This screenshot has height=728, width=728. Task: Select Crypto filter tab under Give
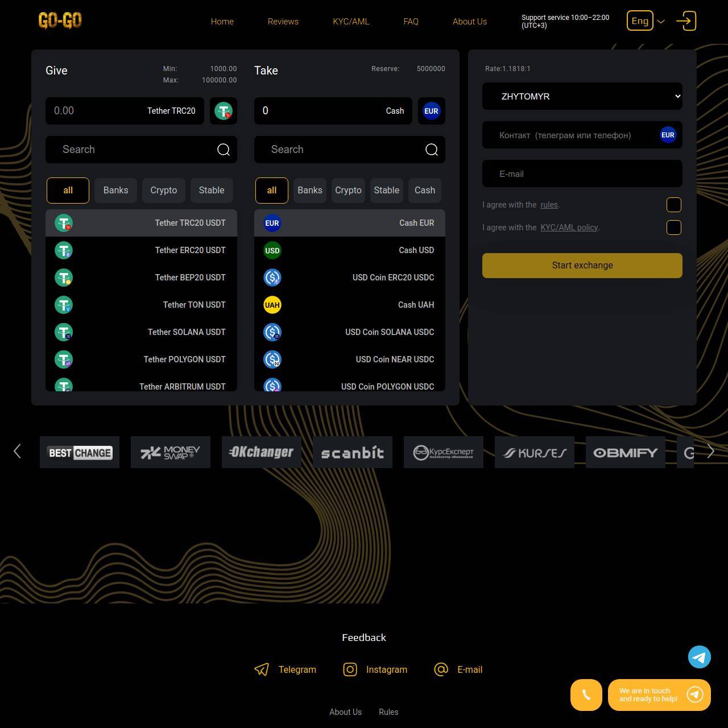pyautogui.click(x=163, y=191)
